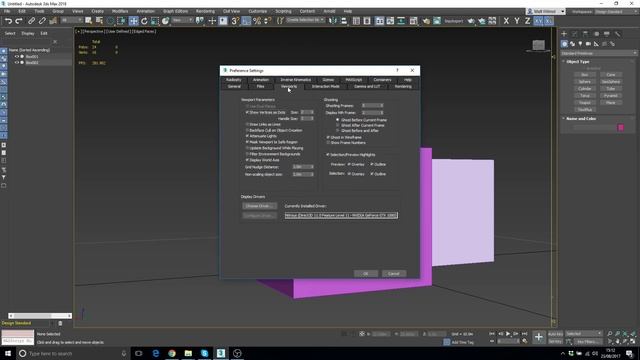
Task: Click the scene explorer horizontal scrollbar
Action: point(40,316)
